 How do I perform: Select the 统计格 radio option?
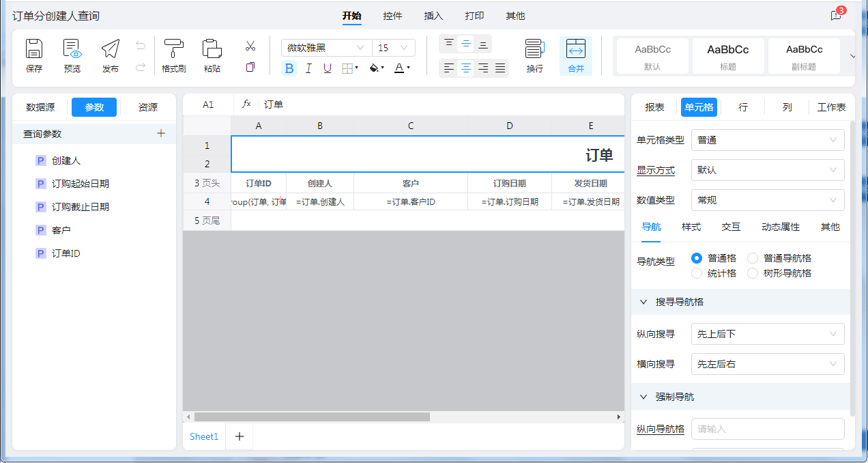pos(697,273)
